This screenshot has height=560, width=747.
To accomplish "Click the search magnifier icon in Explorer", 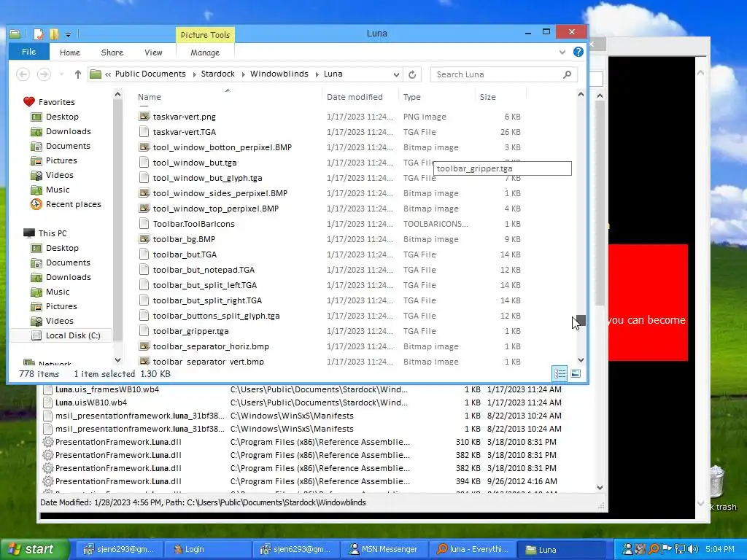I will (567, 75).
